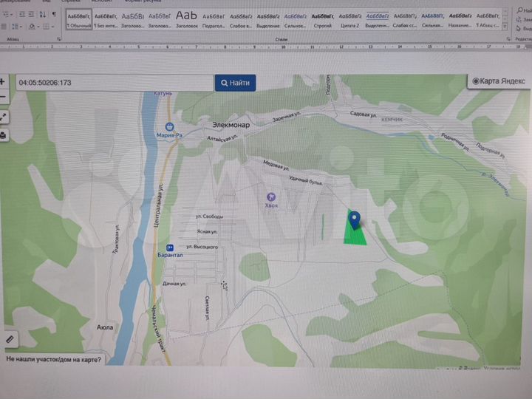Apply the Обычный style
Viewport: 532px width, 399px height.
click(x=81, y=20)
